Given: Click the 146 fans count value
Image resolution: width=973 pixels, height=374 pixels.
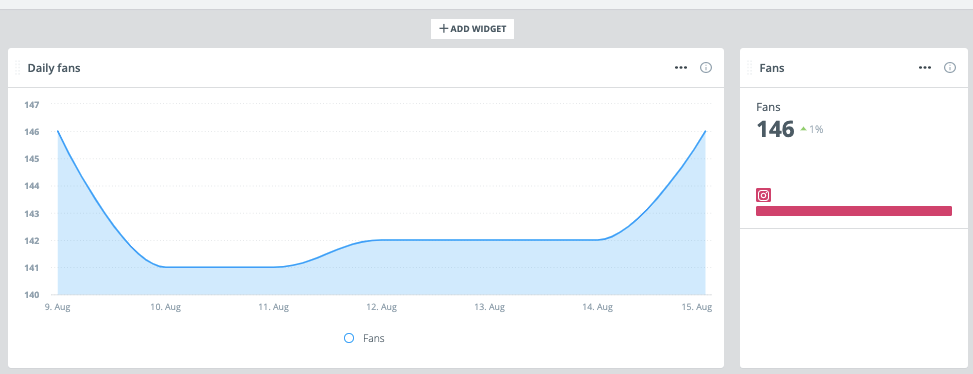Looking at the screenshot, I should pos(775,129).
